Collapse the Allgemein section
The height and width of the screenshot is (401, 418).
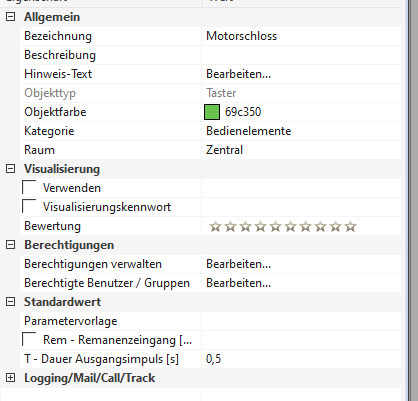coord(11,17)
